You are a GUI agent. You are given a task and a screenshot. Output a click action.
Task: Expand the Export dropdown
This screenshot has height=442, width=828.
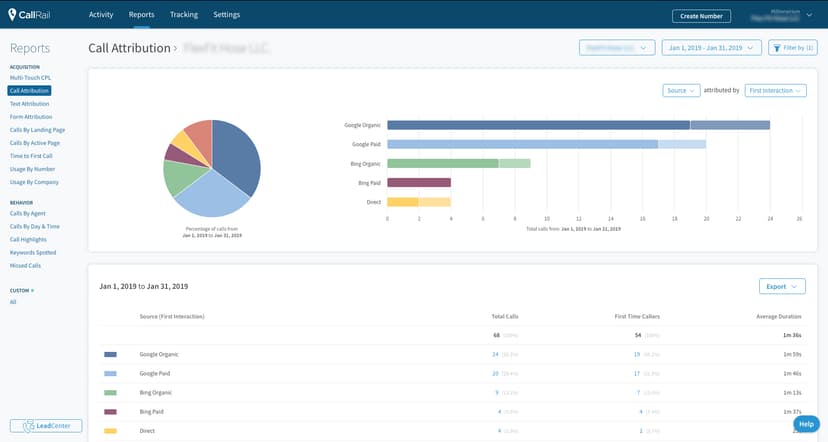(x=782, y=287)
